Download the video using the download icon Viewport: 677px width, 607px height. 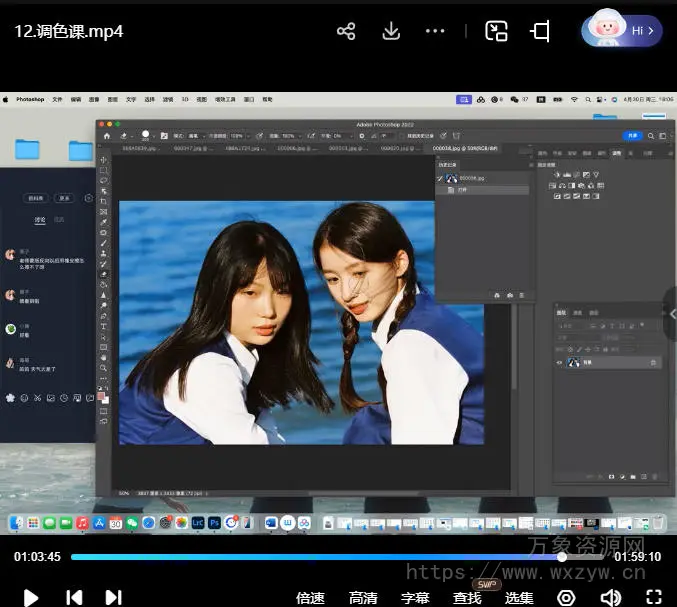point(391,31)
